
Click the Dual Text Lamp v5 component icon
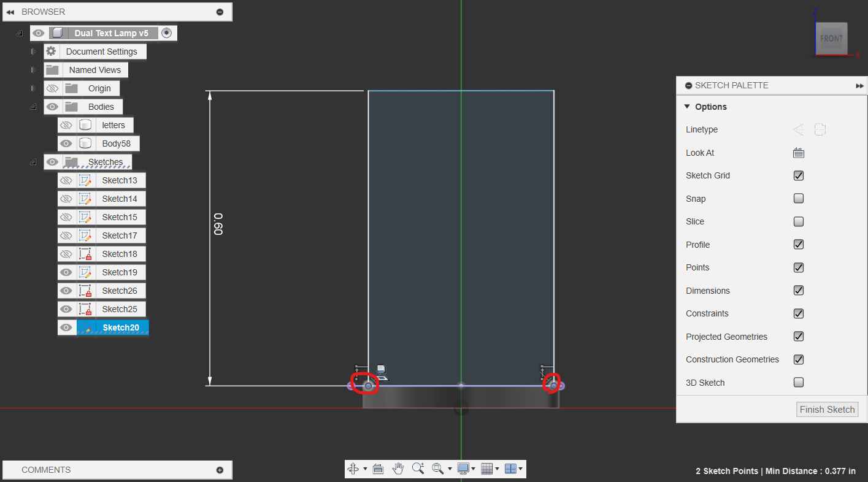tap(57, 33)
